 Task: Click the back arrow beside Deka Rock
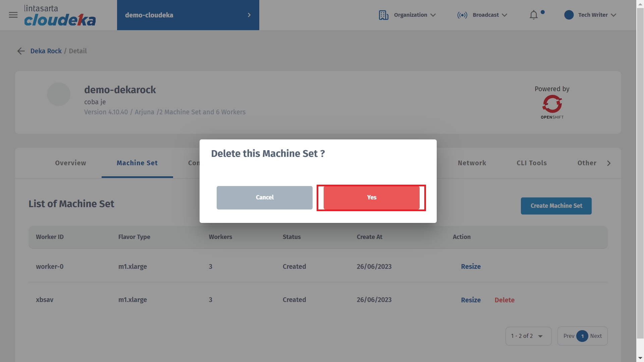coord(21,51)
